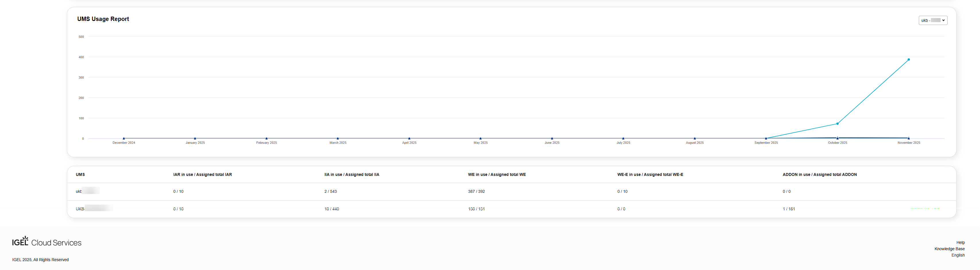
Task: Select the WE value 150 / 151 cell
Action: pos(476,209)
